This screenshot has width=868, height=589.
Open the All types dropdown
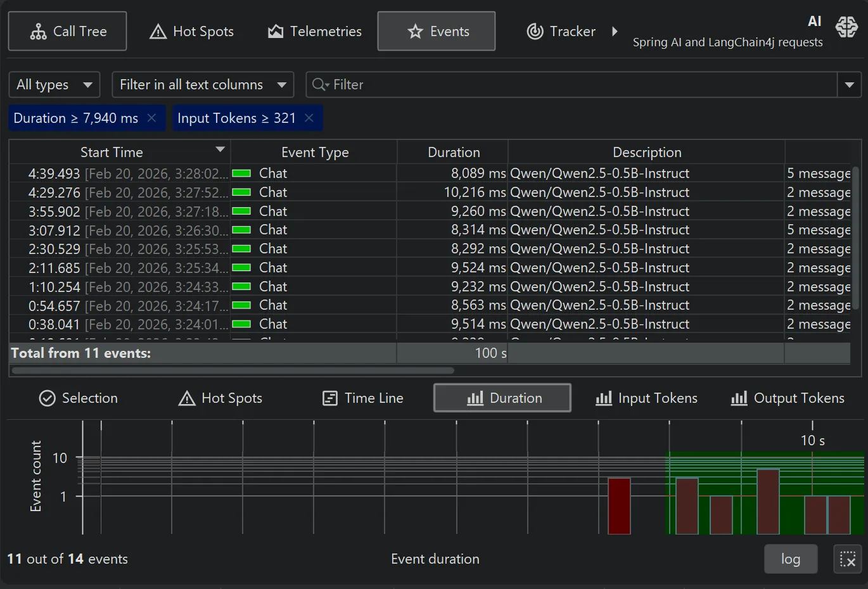click(54, 84)
